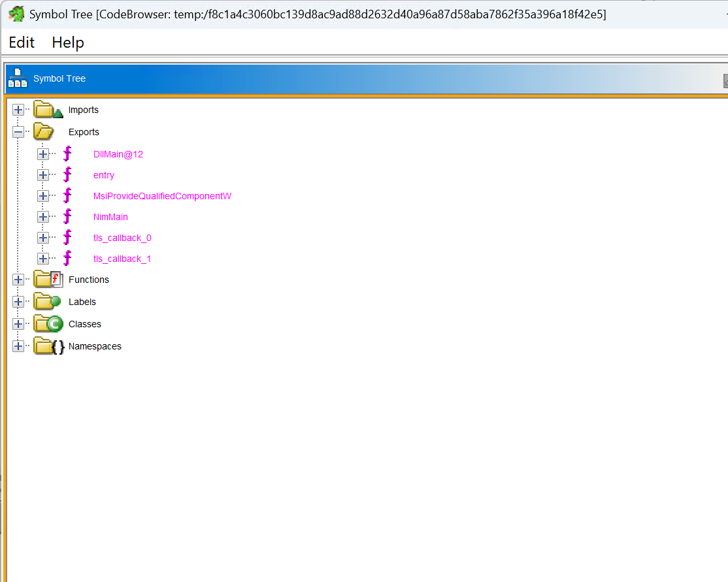Expand the Functions tree node
Viewport: 728px width, 582px height.
click(x=18, y=280)
